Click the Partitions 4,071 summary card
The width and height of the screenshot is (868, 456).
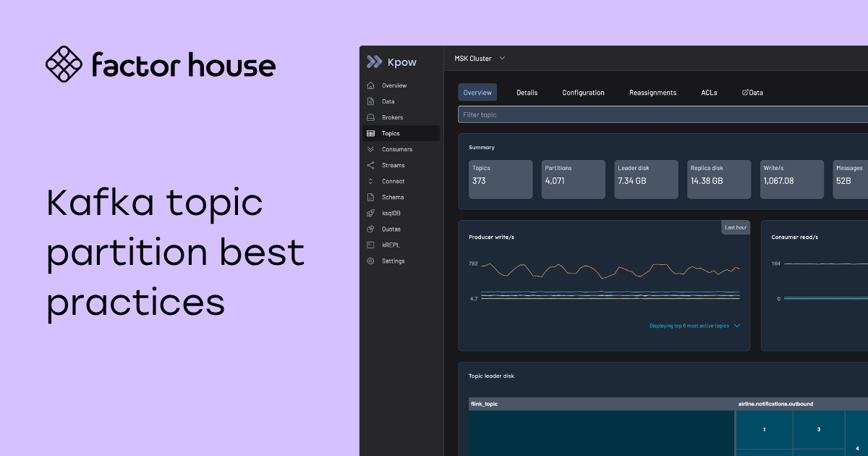coord(574,180)
